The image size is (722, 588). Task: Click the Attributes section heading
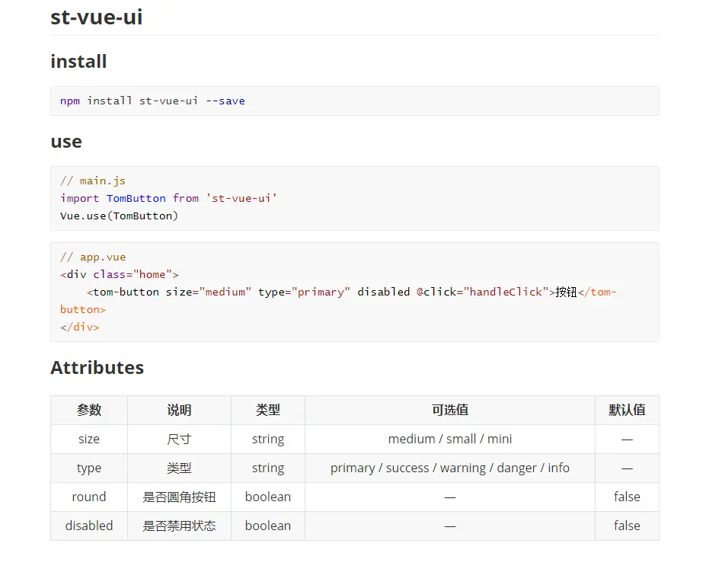click(x=97, y=367)
